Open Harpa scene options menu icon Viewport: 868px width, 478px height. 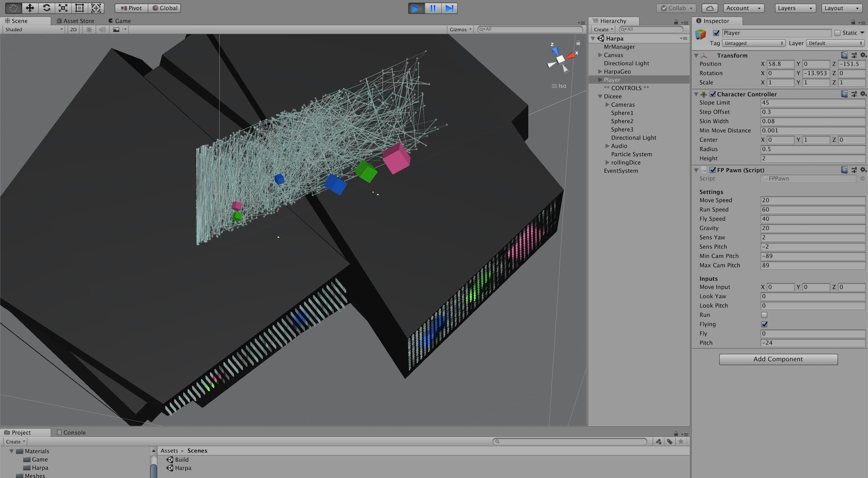point(684,38)
